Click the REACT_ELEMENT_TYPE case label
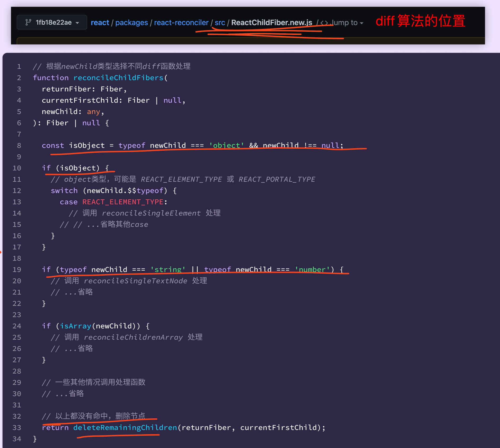500x448 pixels. 123,202
